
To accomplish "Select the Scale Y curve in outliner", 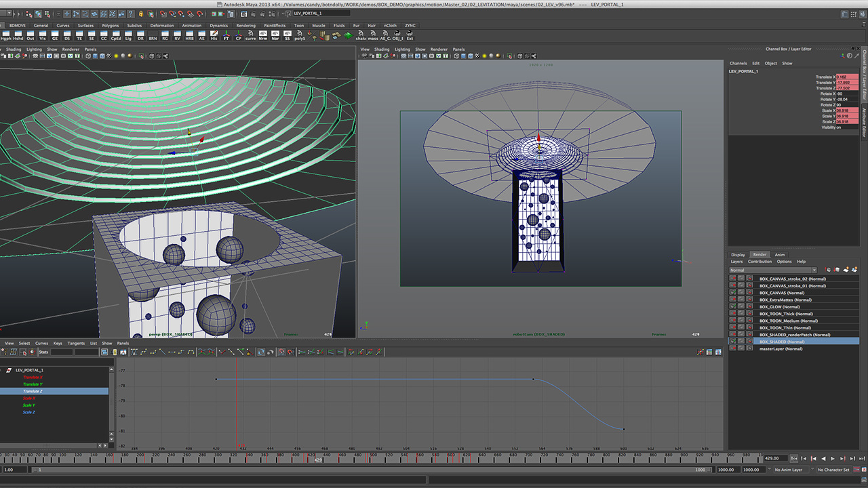I will click(x=29, y=405).
